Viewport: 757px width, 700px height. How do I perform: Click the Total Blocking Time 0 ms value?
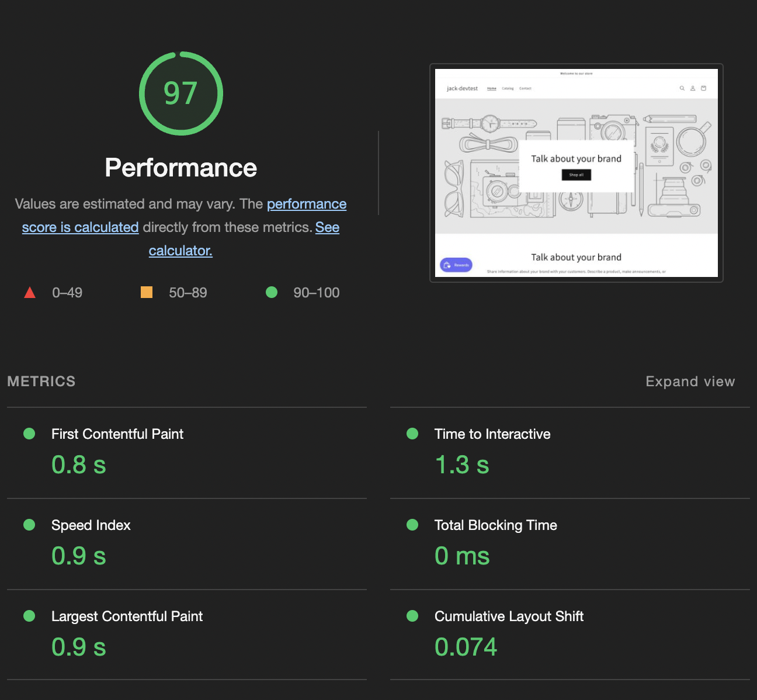pos(462,556)
